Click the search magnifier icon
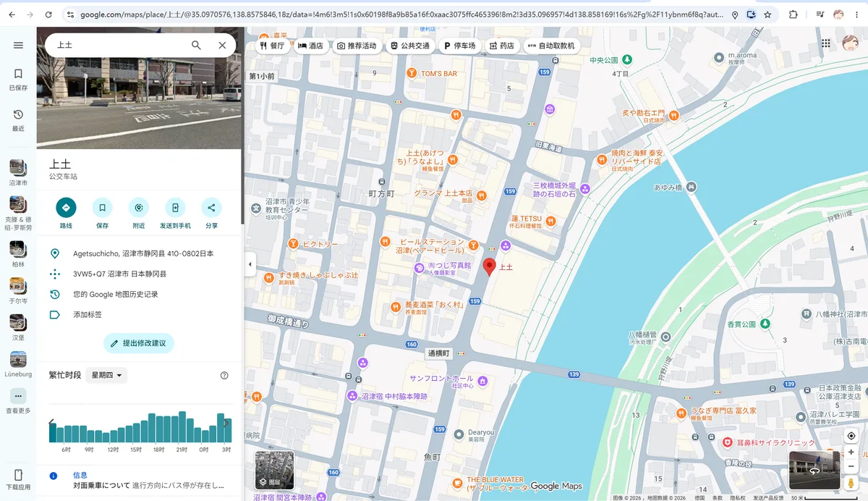868x501 pixels. click(x=196, y=45)
